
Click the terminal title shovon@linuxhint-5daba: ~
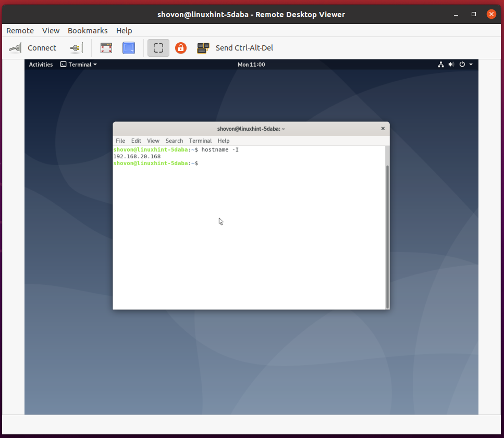(x=251, y=129)
